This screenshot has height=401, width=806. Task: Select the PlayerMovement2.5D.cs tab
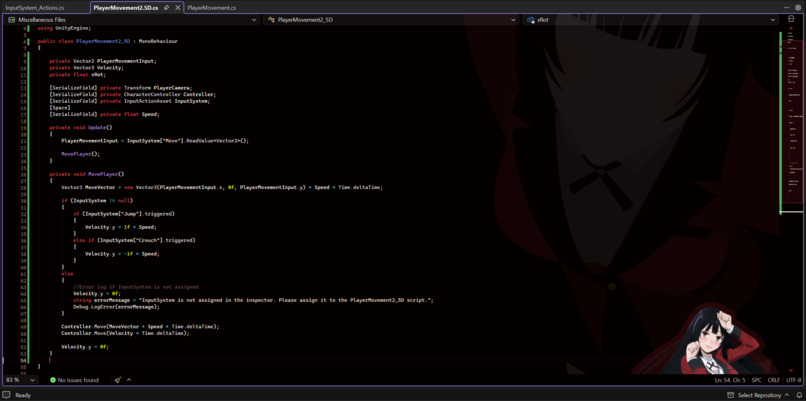tap(126, 8)
